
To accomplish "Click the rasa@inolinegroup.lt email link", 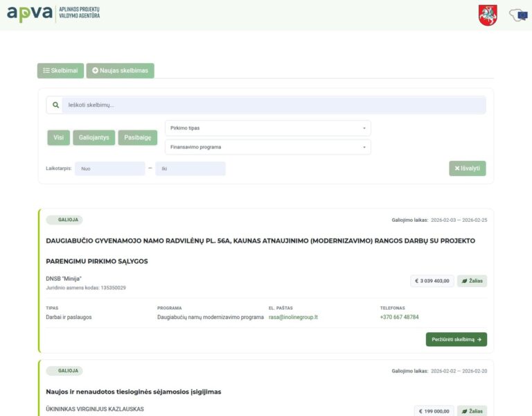I will (x=293, y=317).
